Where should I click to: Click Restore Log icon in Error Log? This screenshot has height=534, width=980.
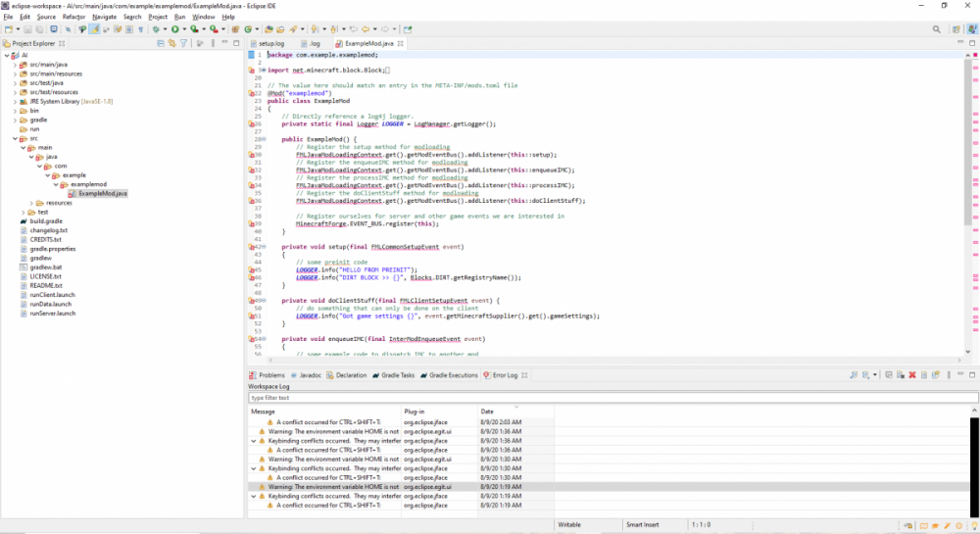click(936, 374)
